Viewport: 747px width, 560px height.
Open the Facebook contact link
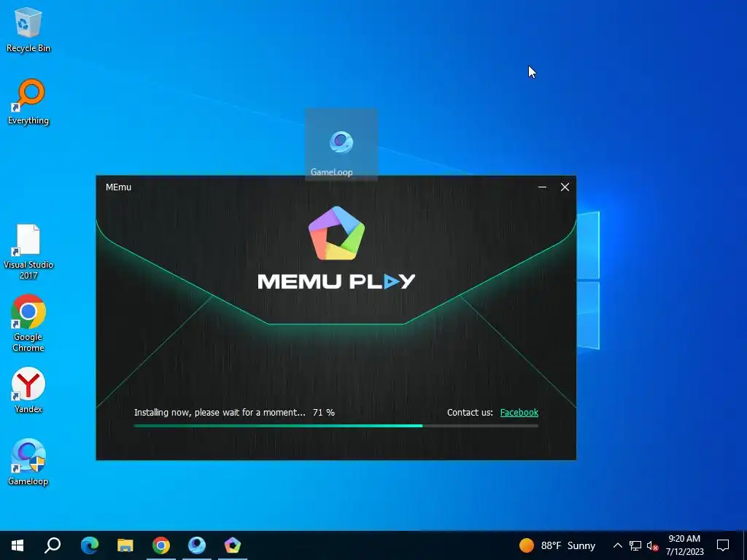click(519, 413)
